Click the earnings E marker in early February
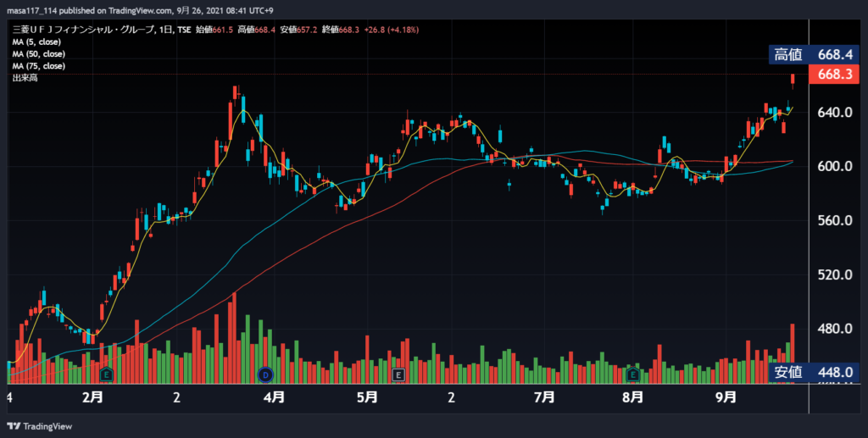 tap(106, 375)
